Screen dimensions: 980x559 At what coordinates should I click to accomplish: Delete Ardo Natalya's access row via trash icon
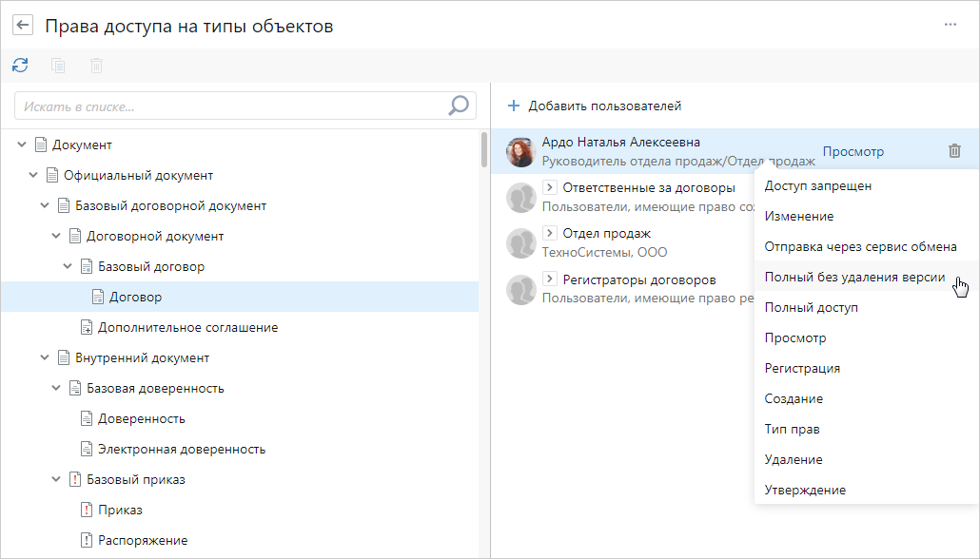click(x=954, y=151)
